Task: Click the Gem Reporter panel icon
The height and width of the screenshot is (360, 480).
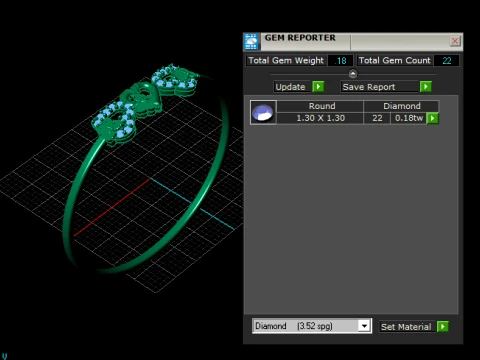Action: click(251, 42)
